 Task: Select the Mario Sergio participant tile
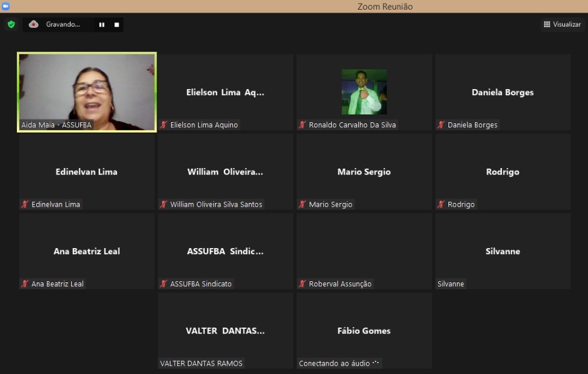pyautogui.click(x=364, y=172)
